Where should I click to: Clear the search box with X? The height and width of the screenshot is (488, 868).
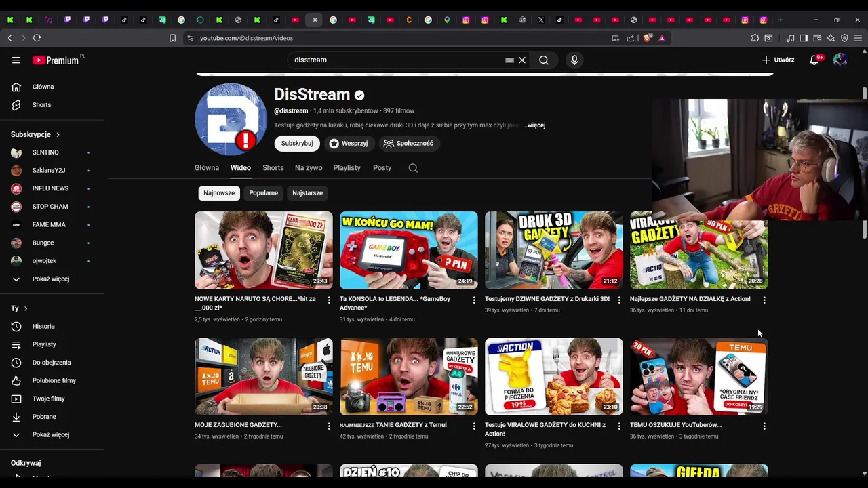click(x=522, y=60)
